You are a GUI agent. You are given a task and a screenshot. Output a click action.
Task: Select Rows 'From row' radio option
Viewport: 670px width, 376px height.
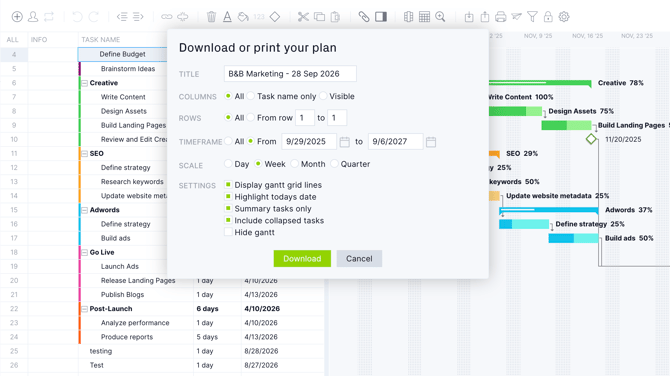[251, 117]
